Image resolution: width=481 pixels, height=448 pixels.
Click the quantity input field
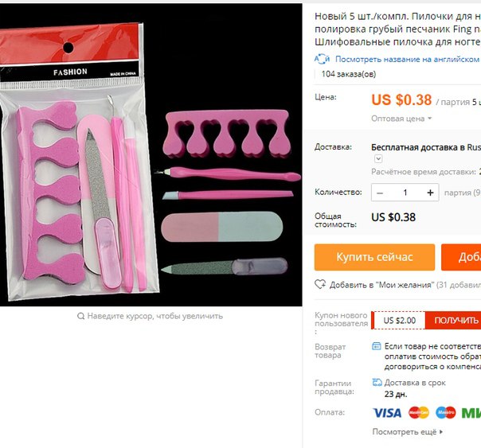point(405,193)
